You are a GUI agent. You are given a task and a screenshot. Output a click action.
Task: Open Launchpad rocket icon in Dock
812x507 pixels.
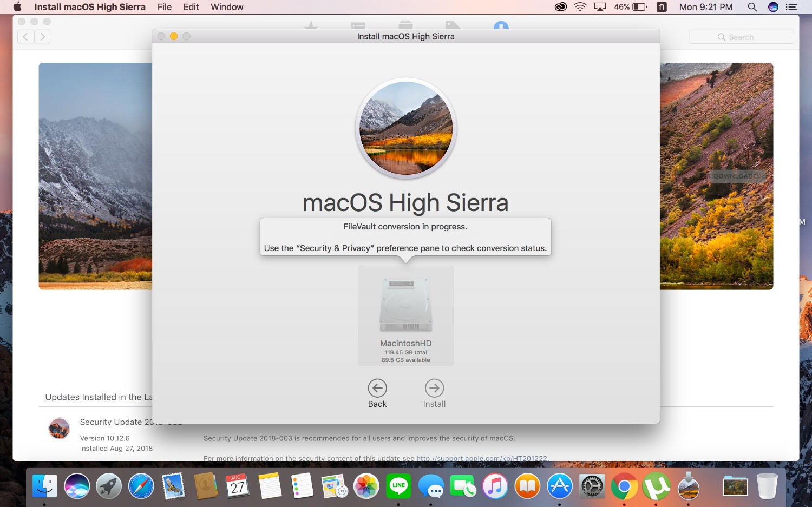point(109,486)
